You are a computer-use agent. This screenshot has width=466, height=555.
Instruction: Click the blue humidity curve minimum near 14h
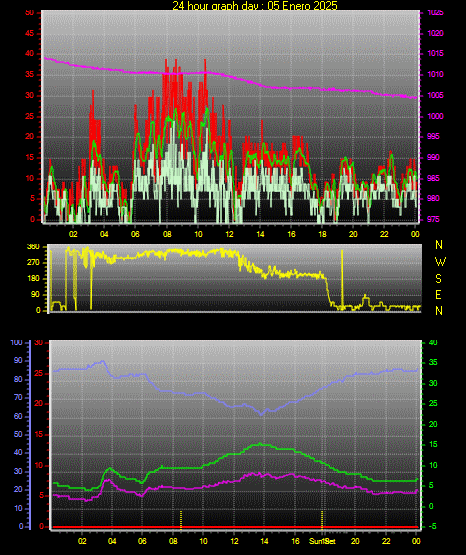261,414
